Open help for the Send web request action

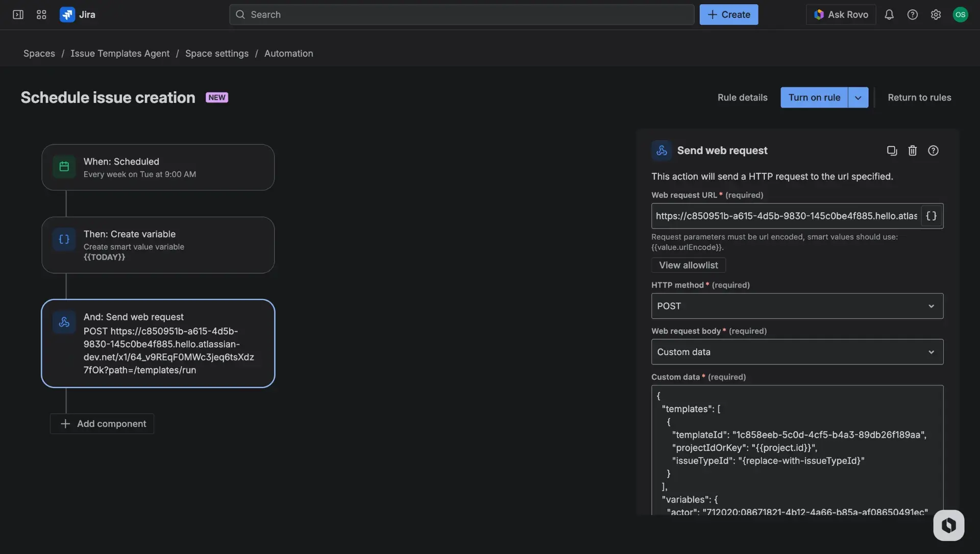pos(934,150)
